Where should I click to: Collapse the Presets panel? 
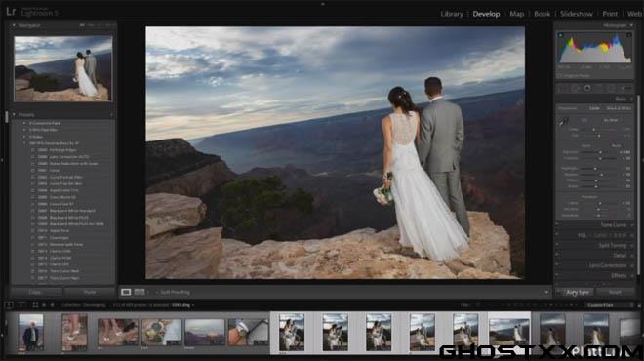[14, 114]
